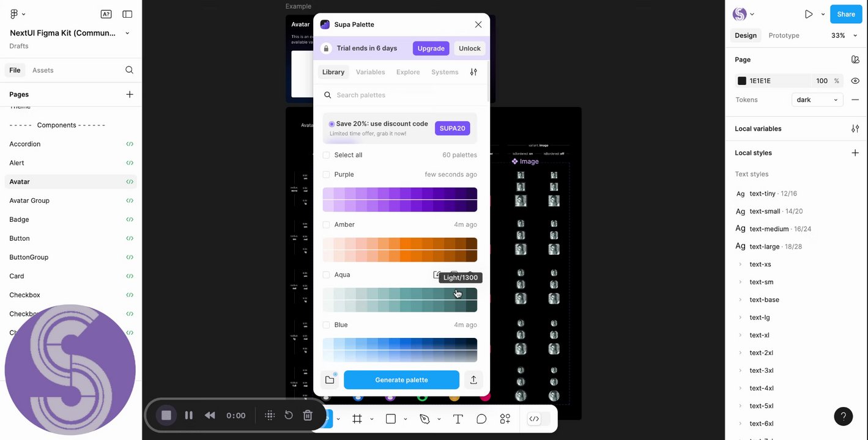868x440 pixels.
Task: Switch to the Explore tab
Action: click(x=408, y=72)
